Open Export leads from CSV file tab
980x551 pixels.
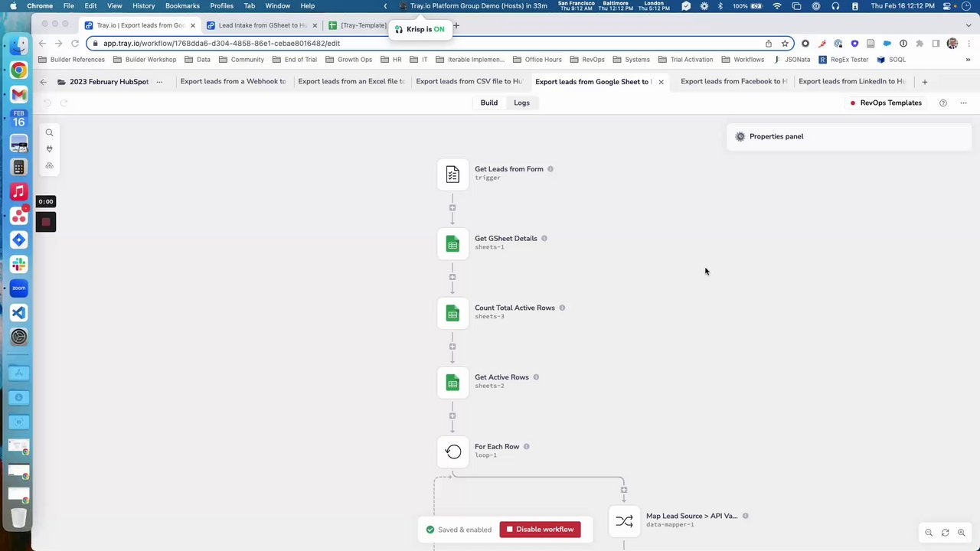469,81
